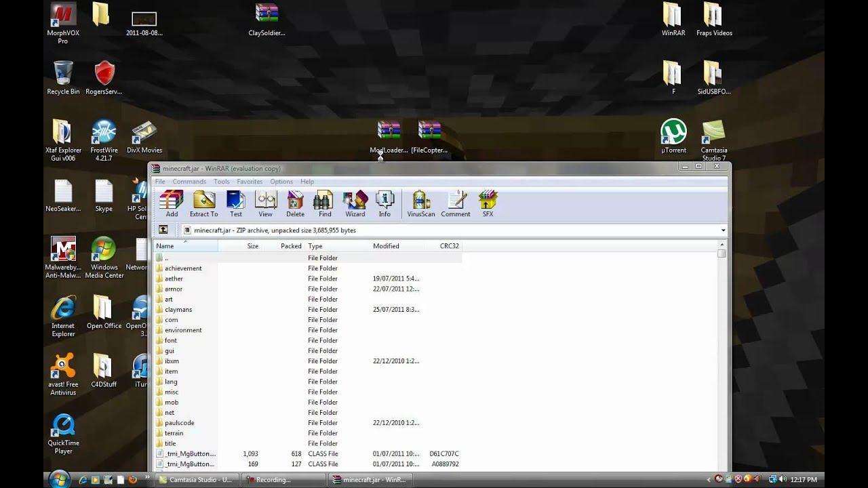Switch to Camtasia Studio taskbar button
Image resolution: width=868 pixels, height=488 pixels.
198,480
